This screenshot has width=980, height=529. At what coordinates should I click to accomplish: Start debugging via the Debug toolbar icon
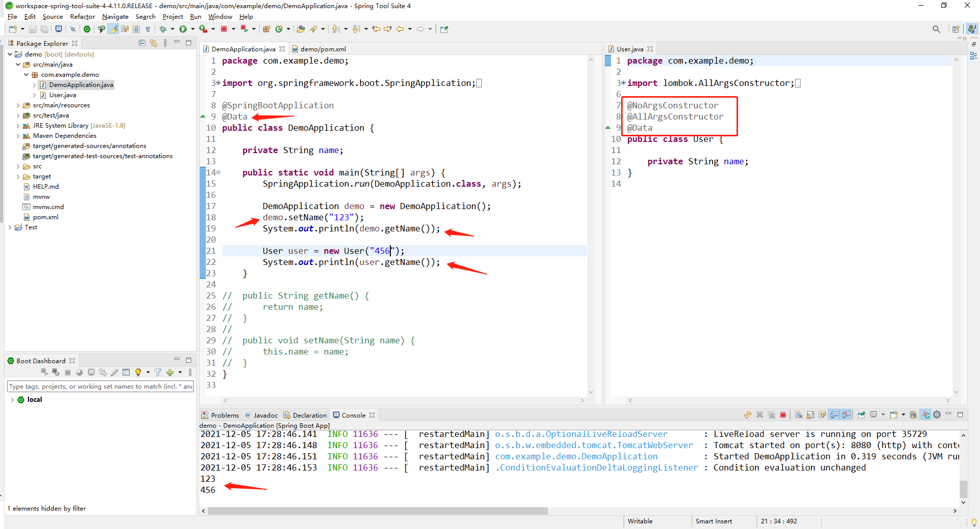[163, 29]
